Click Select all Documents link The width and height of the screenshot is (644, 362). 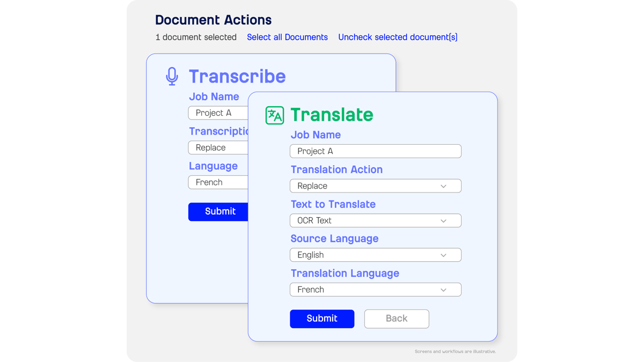[287, 37]
